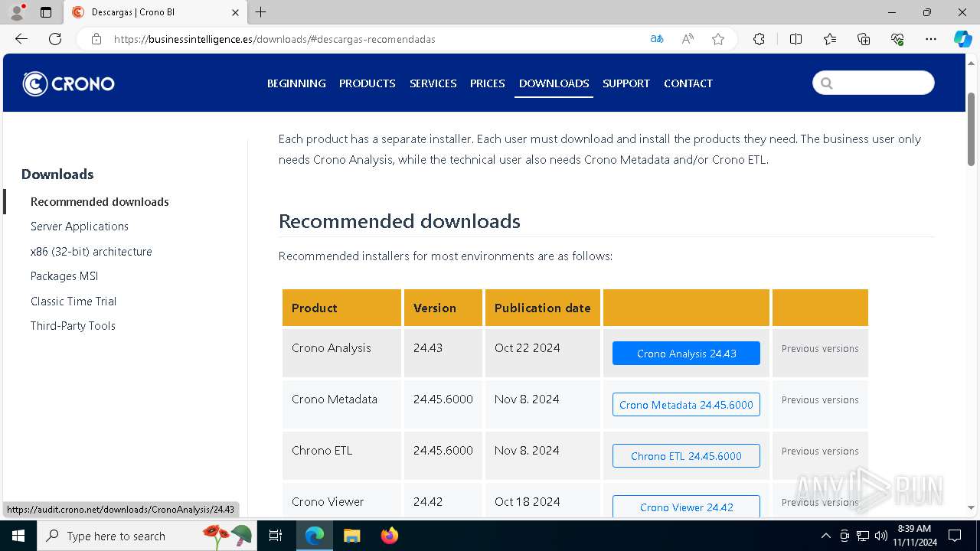Show hidden system tray icons
Viewport: 980px width, 551px height.
pos(825,536)
